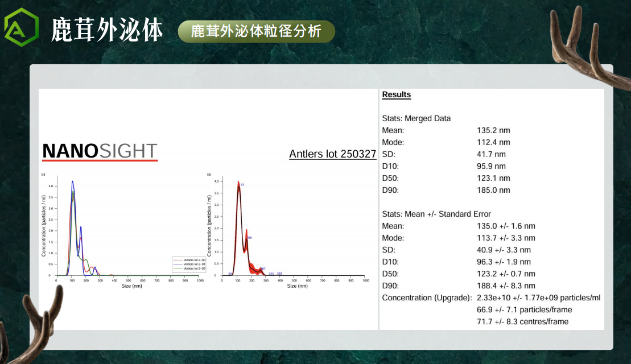Click the Stats: Merged Data section header
The image size is (631, 364).
point(416,118)
